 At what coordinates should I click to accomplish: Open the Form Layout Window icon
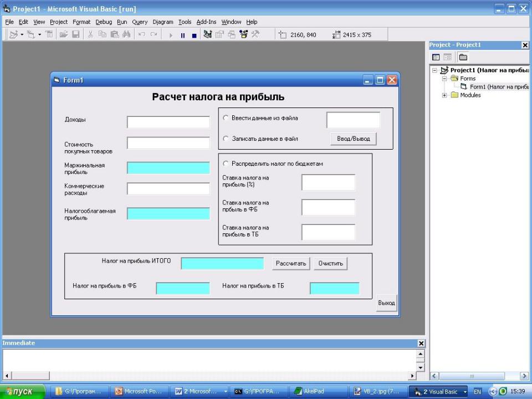click(x=232, y=34)
